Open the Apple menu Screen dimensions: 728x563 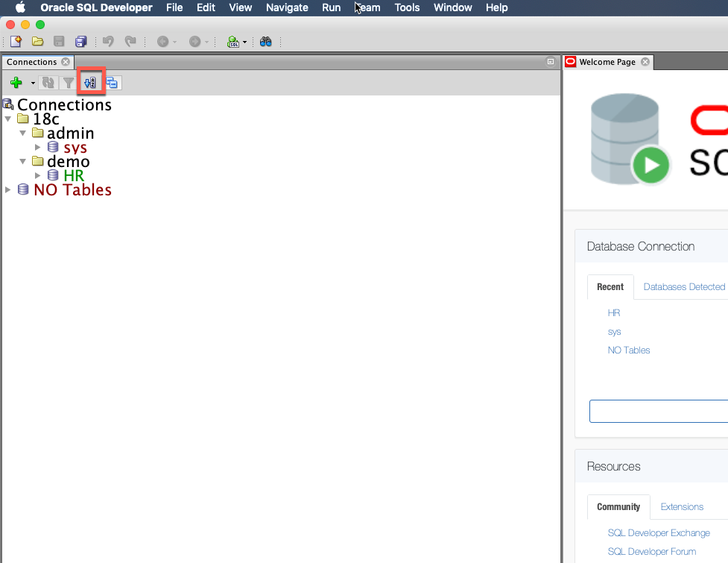click(20, 7)
